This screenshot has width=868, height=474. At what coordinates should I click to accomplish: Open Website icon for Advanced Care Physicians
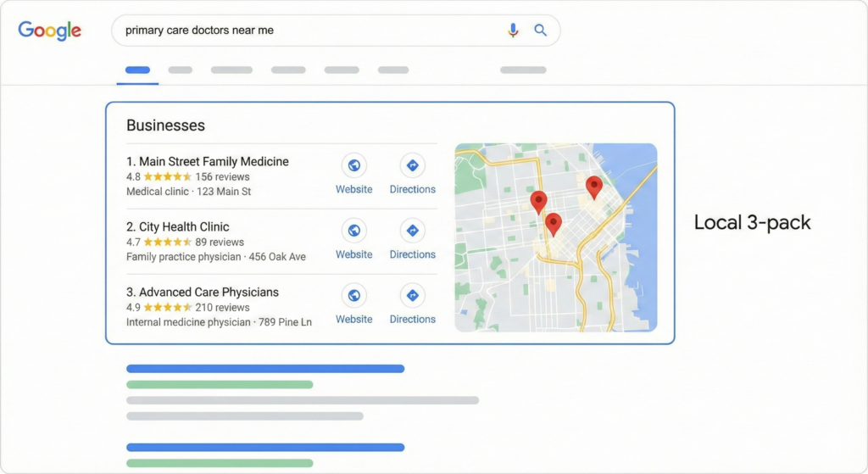(353, 295)
